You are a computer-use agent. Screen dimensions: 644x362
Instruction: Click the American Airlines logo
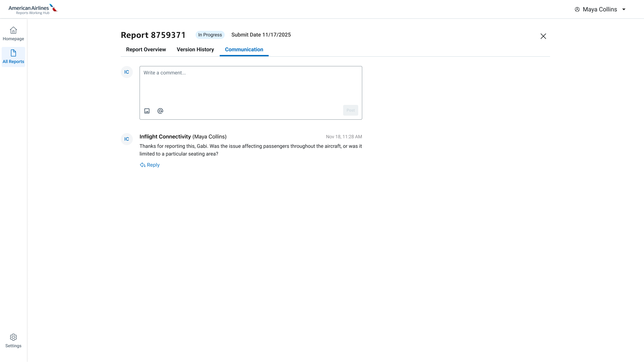coord(33,9)
